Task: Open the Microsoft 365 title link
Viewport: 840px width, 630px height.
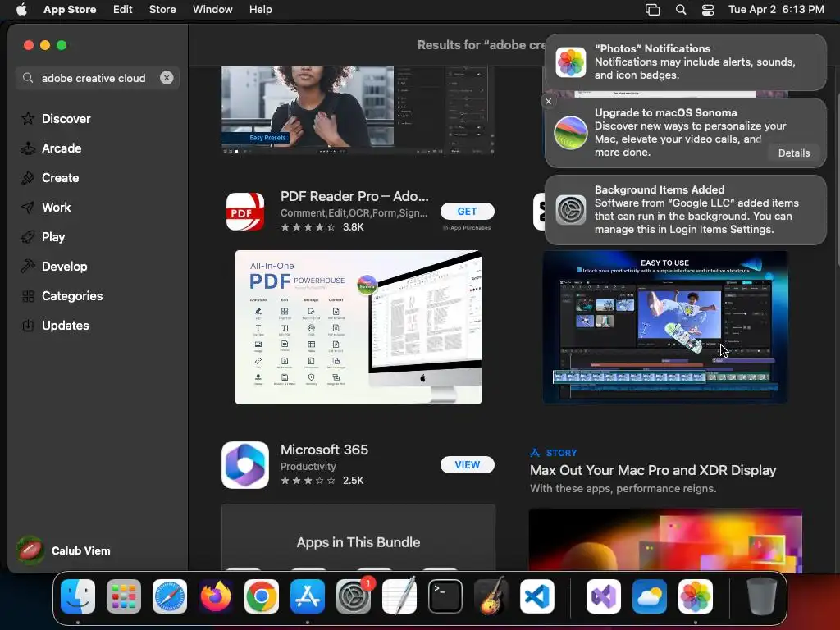Action: pos(324,450)
